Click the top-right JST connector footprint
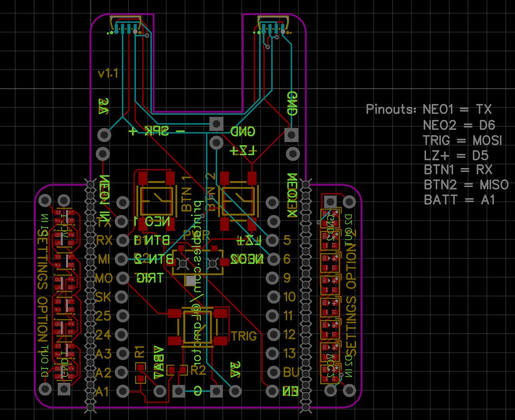Image resolution: width=515 pixels, height=420 pixels. pos(272,25)
